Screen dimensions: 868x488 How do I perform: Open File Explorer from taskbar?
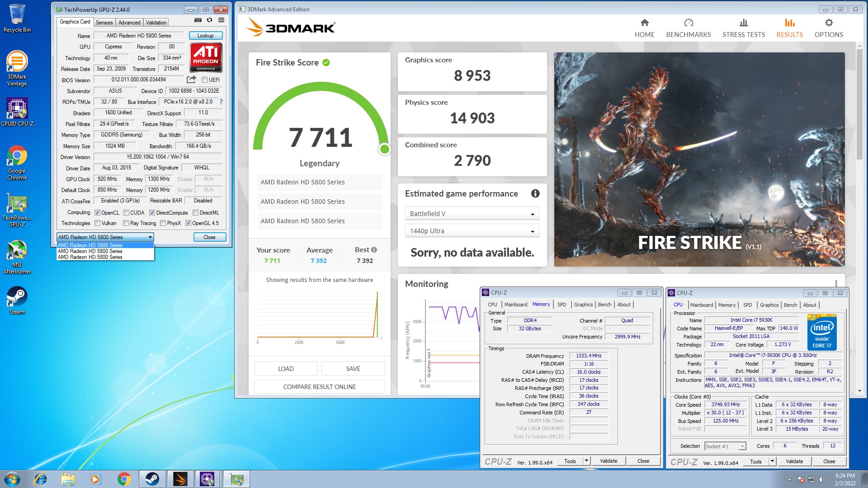coord(68,479)
